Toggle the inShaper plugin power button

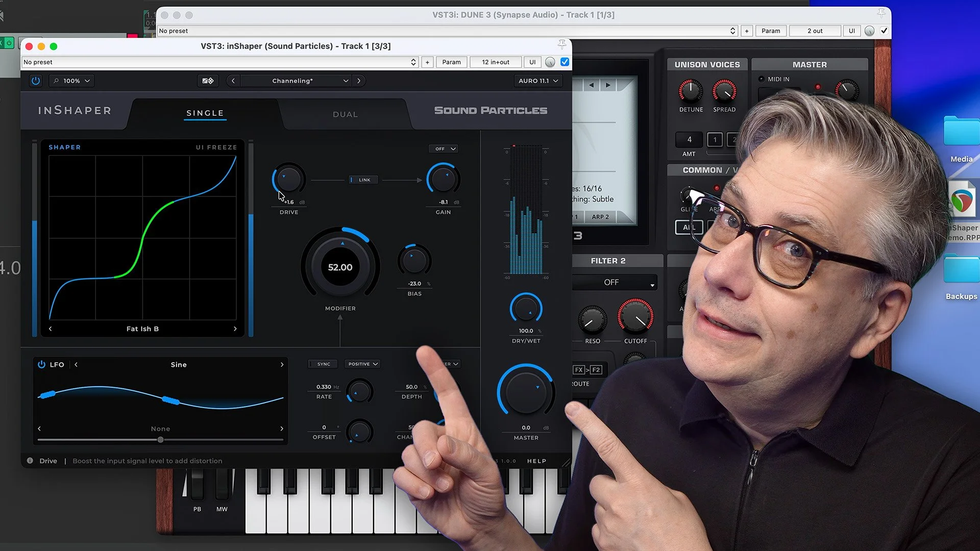[35, 81]
